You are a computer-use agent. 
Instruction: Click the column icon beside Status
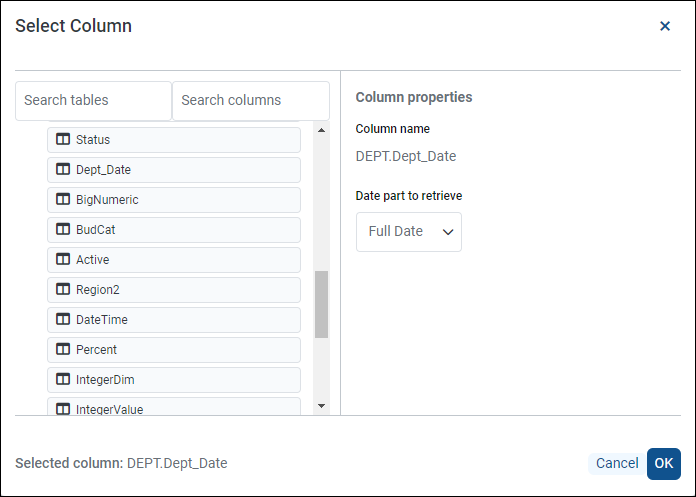tap(63, 139)
